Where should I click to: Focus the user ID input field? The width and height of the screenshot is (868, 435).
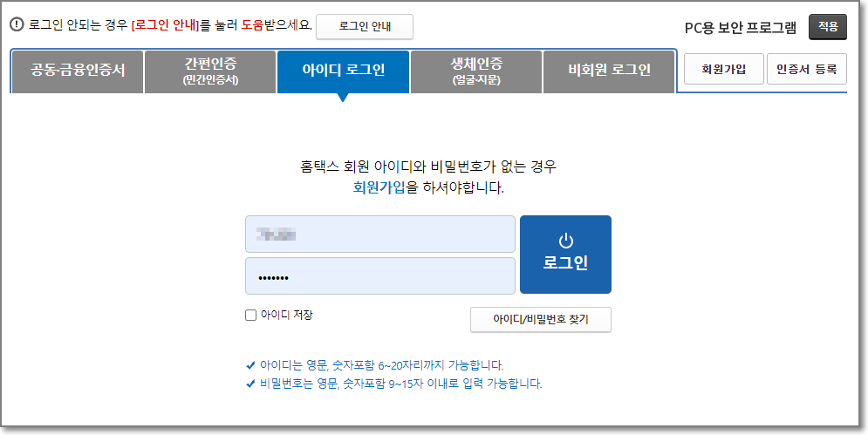click(x=380, y=234)
